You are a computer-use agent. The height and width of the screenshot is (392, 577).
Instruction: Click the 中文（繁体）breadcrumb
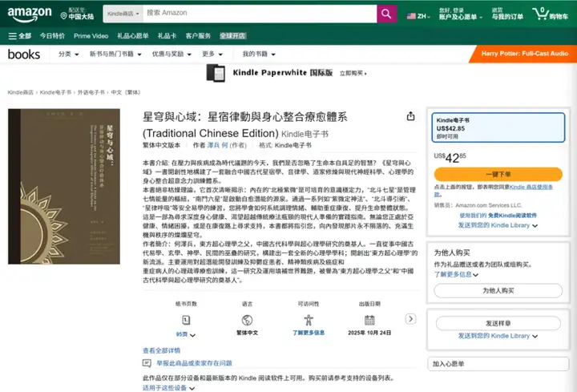[x=126, y=92]
